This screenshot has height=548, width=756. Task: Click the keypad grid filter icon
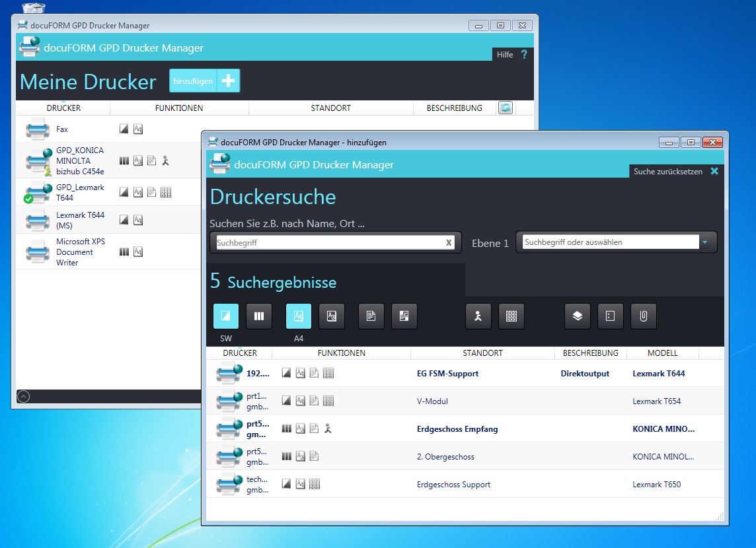[511, 316]
